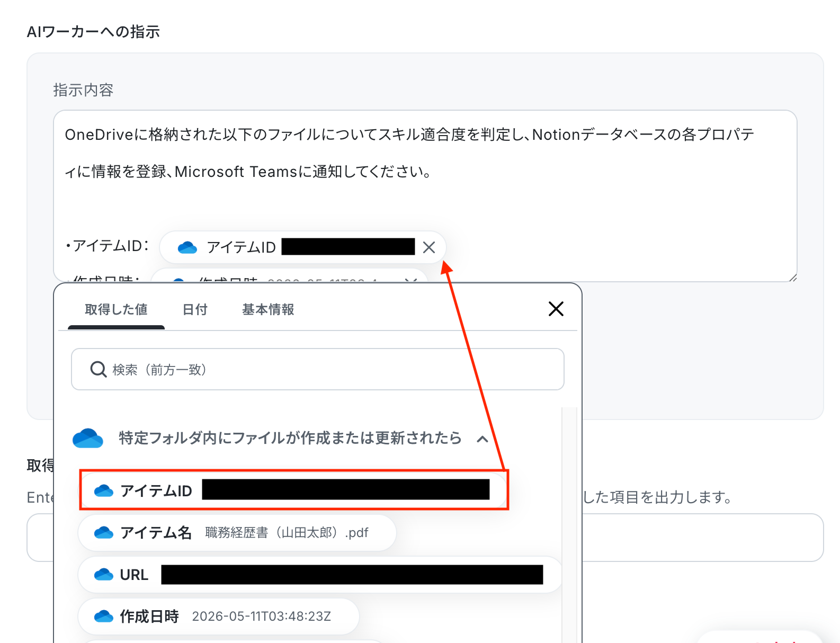
Task: Click the OneDrive icon in the アイテムID instruction chip
Action: point(187,247)
